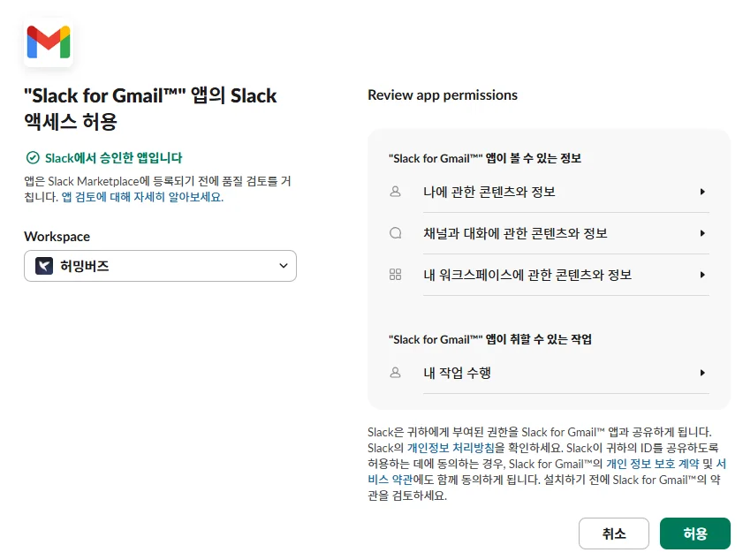The width and height of the screenshot is (743, 560).
Task: Select the 허밍버즈 workspace name field
Action: tap(159, 266)
